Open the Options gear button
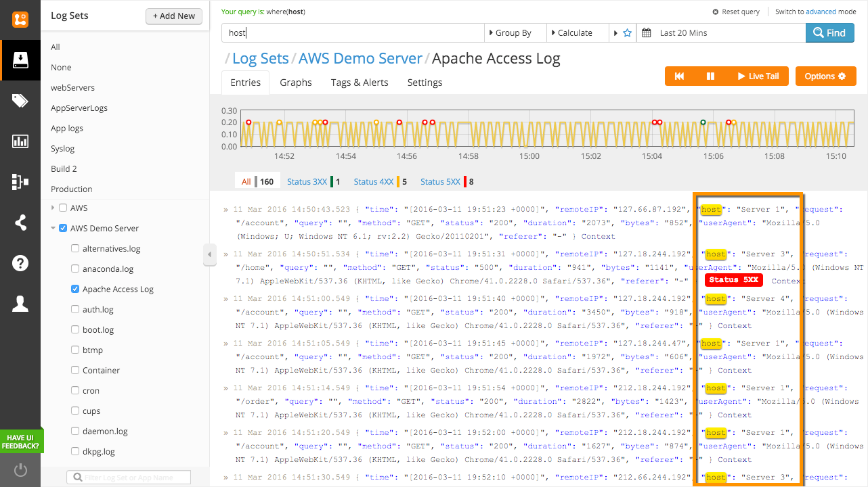The image size is (868, 487). click(825, 76)
